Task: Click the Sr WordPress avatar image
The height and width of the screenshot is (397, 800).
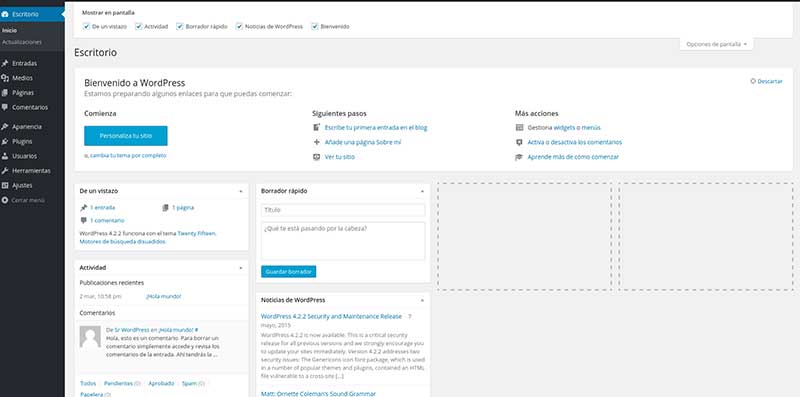Action: coord(90,337)
